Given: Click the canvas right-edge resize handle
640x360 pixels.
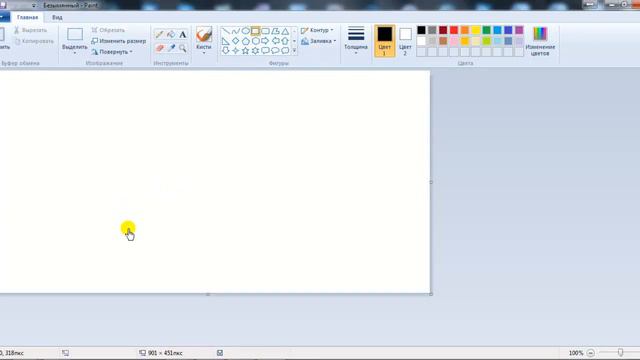Looking at the screenshot, I should tap(431, 182).
